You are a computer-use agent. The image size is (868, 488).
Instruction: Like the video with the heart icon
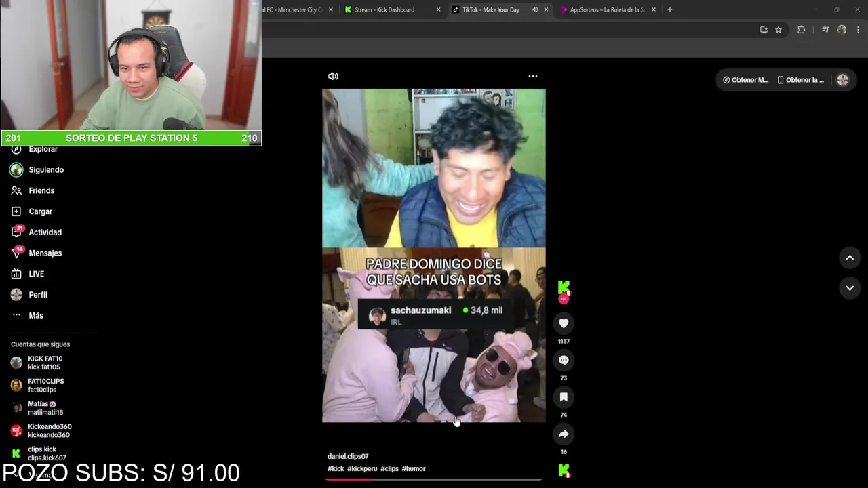(564, 323)
